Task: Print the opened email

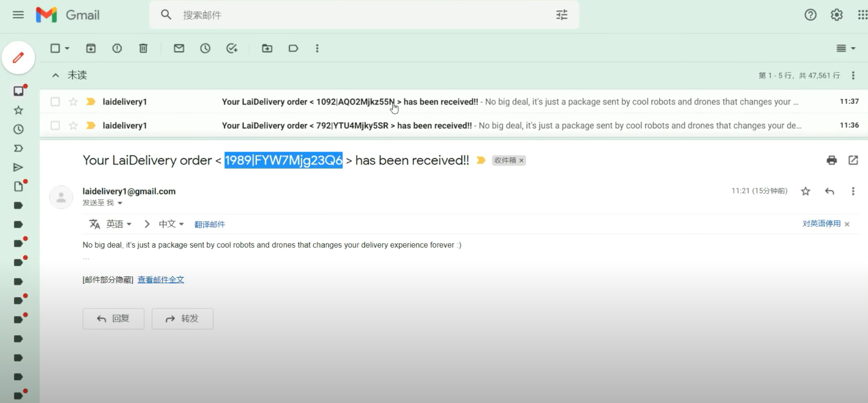Action: tap(831, 160)
